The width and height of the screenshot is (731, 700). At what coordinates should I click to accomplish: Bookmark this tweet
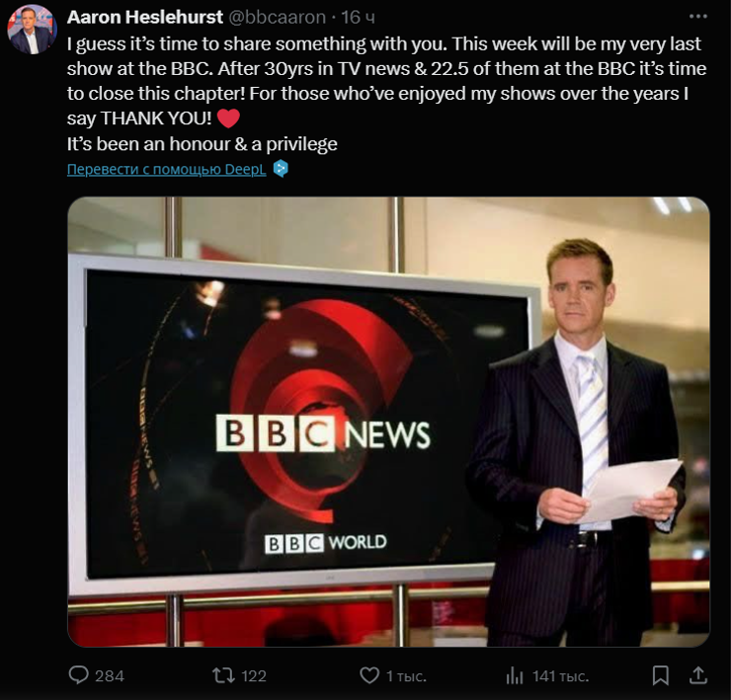[661, 675]
